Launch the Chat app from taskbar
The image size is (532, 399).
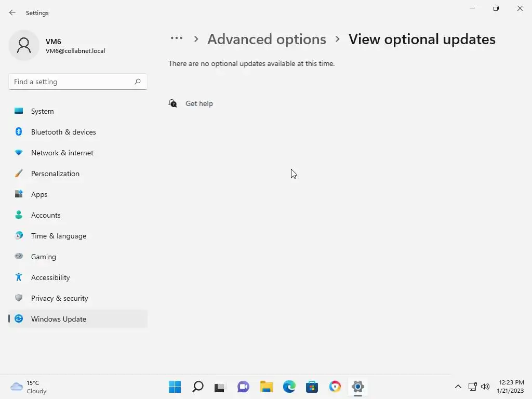(x=243, y=387)
